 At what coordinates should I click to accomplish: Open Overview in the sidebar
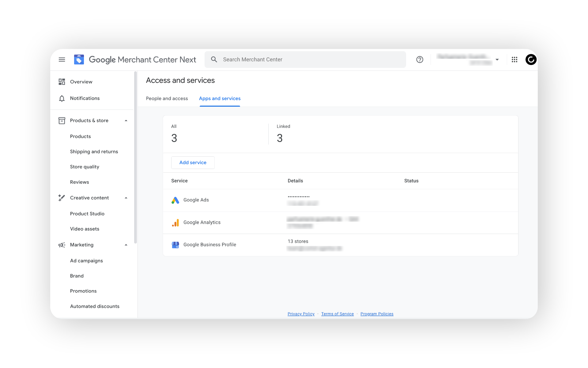[x=81, y=82]
